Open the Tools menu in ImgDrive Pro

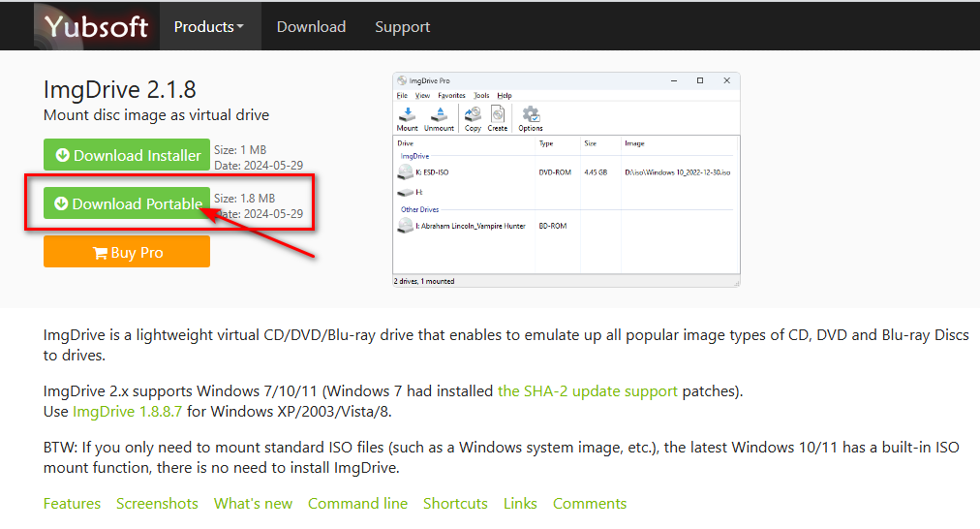pyautogui.click(x=481, y=96)
